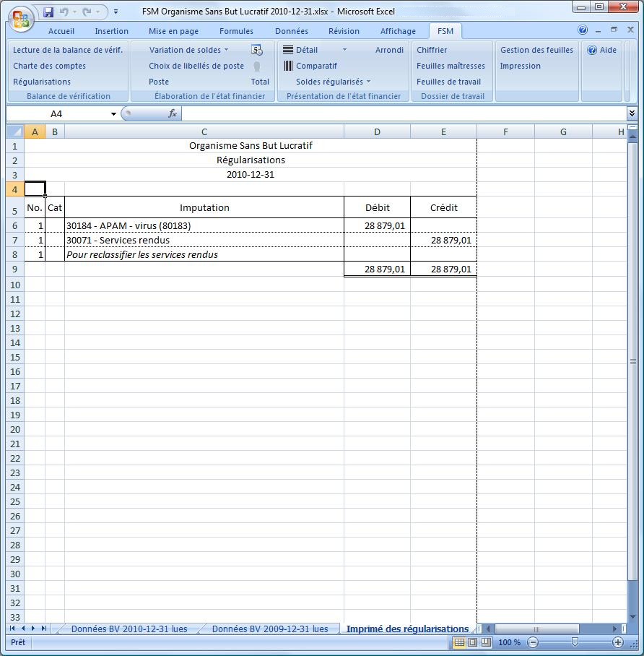Select cell containing 30071 - Services rendus
The width and height of the screenshot is (644, 656).
point(204,240)
